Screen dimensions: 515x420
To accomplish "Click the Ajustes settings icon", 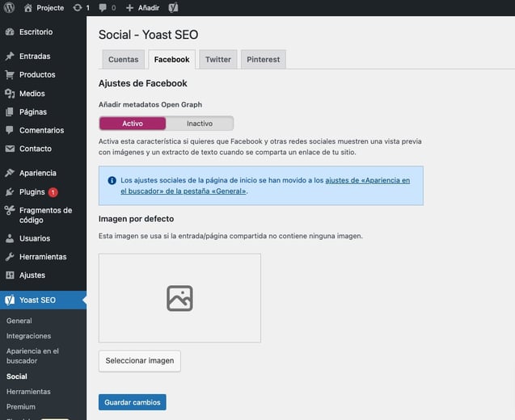I will (x=10, y=275).
